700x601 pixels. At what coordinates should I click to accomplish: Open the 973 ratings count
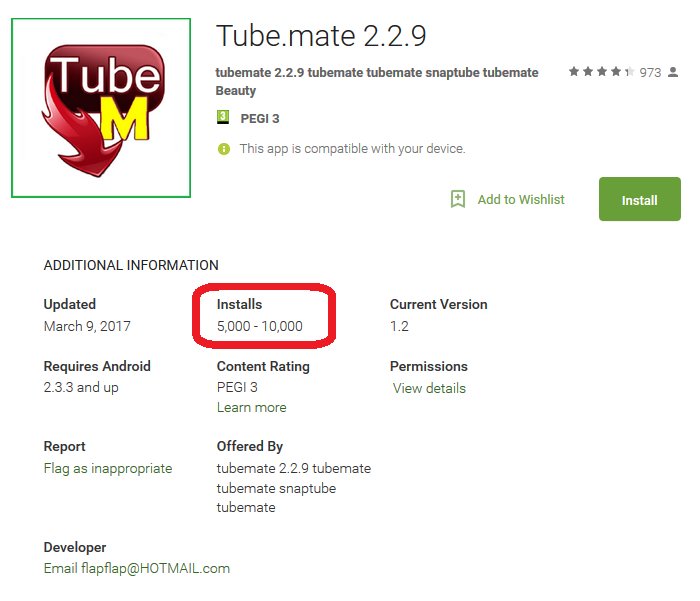(x=650, y=72)
